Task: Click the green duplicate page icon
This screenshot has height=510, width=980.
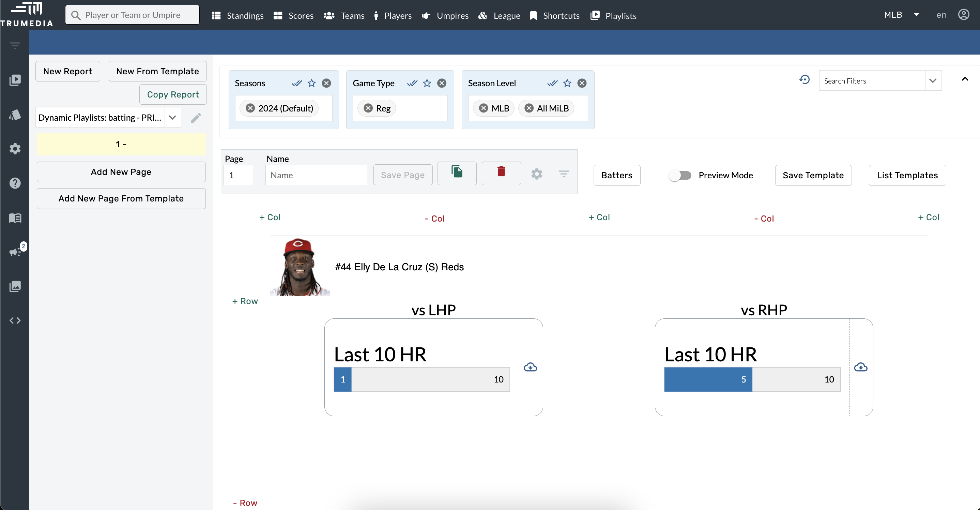Action: pyautogui.click(x=457, y=172)
